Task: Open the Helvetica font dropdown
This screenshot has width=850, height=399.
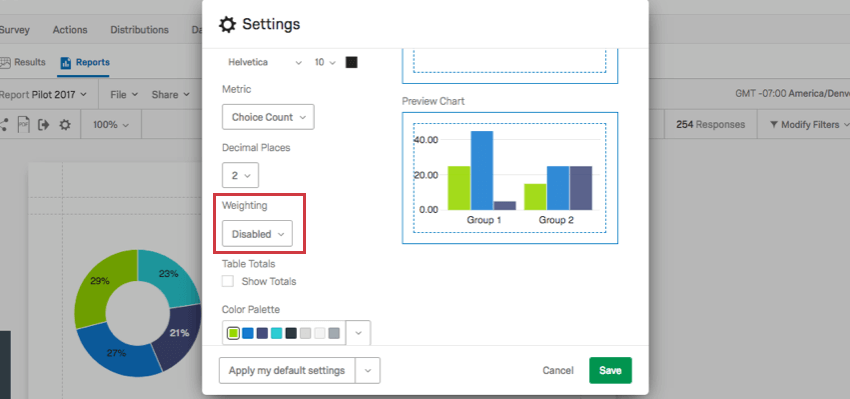Action: click(265, 62)
